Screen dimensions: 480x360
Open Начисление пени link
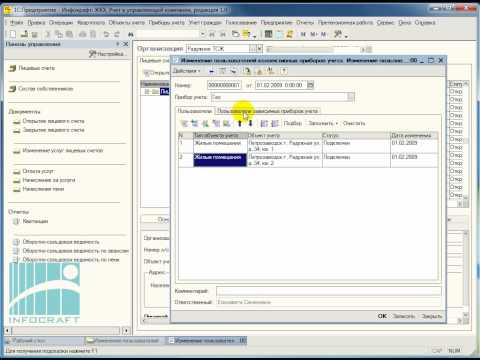[43, 189]
